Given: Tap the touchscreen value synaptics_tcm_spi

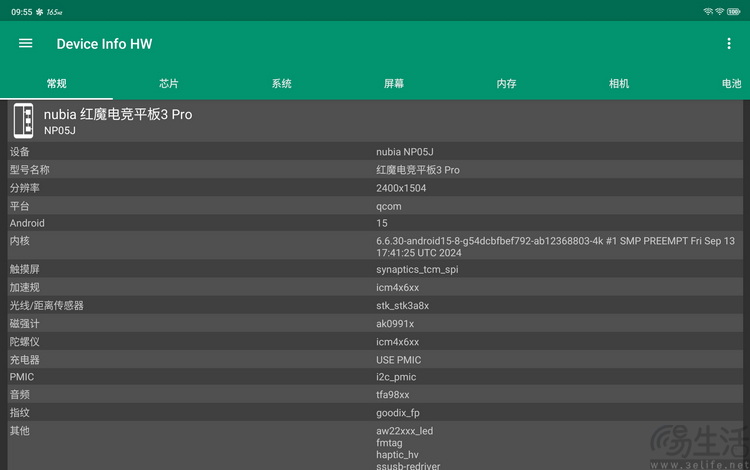Looking at the screenshot, I should click(417, 270).
